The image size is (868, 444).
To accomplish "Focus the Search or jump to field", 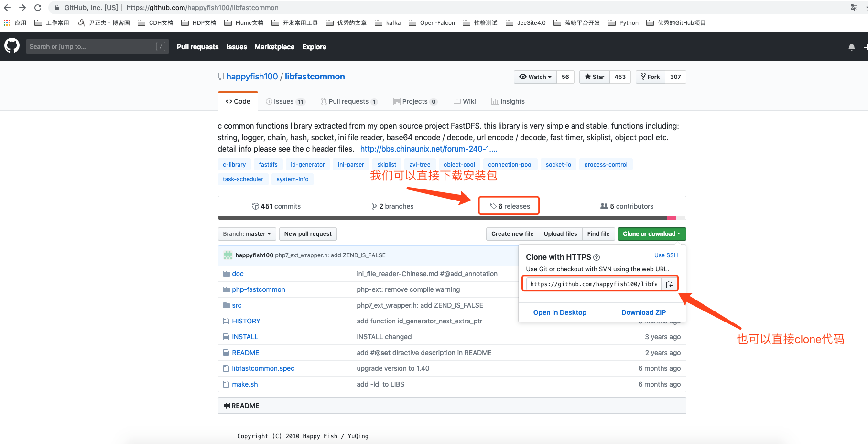I will point(97,46).
